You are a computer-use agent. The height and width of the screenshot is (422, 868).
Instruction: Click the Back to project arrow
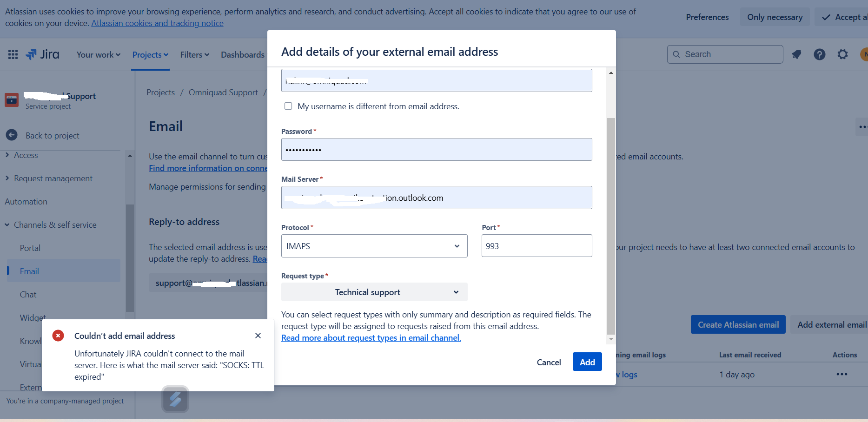12,135
